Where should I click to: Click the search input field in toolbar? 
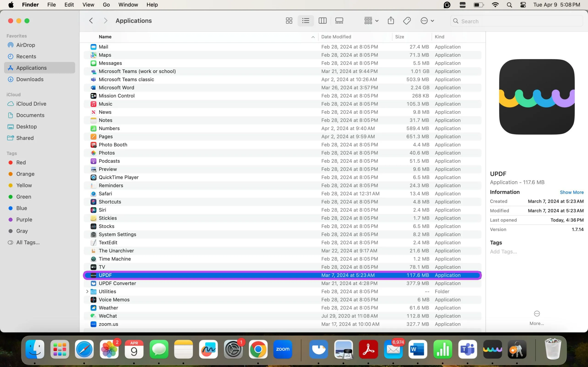click(517, 21)
